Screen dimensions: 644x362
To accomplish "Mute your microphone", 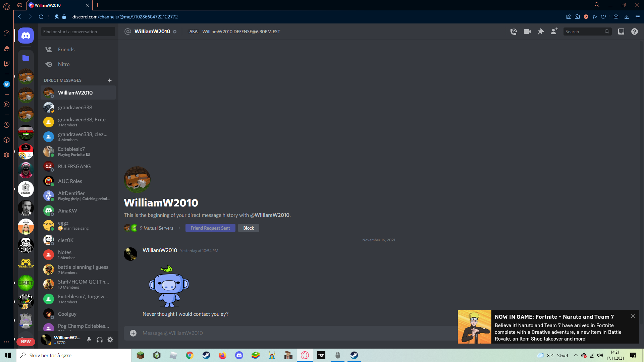I will pos(89,340).
